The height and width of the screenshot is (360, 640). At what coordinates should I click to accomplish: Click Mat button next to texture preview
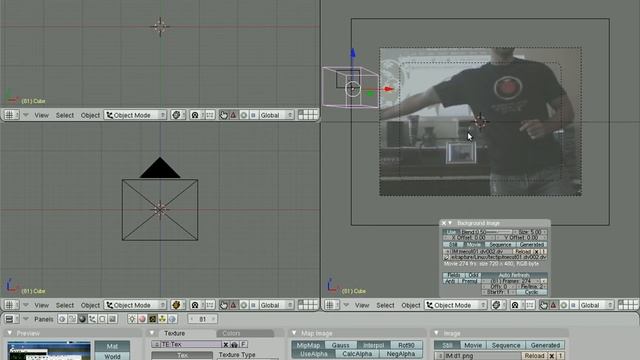click(x=112, y=346)
